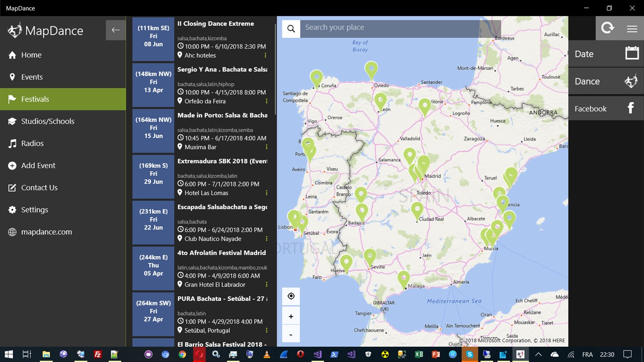Center the map on my location

pos(291,296)
